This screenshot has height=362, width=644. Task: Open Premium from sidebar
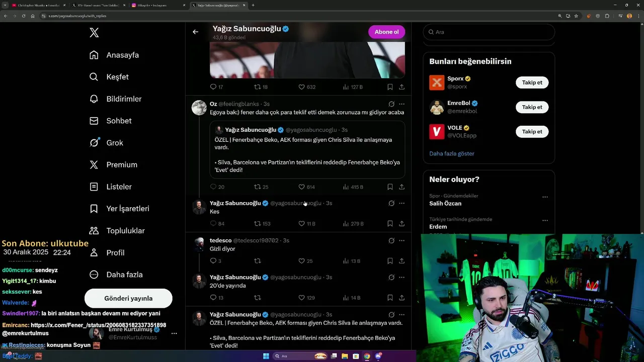(x=113, y=164)
